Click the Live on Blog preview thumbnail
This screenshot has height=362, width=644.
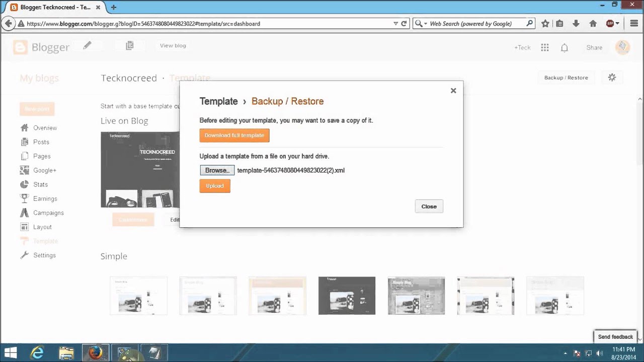tap(140, 169)
